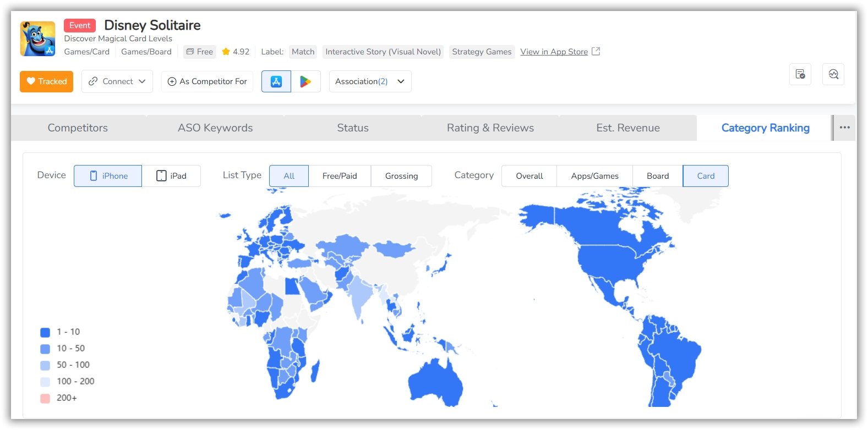Choose the Grossing list type
The height and width of the screenshot is (430, 868).
401,176
